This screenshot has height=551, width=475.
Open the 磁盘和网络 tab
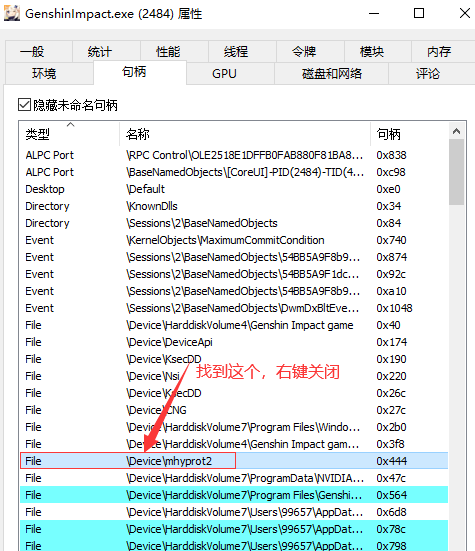tap(331, 74)
